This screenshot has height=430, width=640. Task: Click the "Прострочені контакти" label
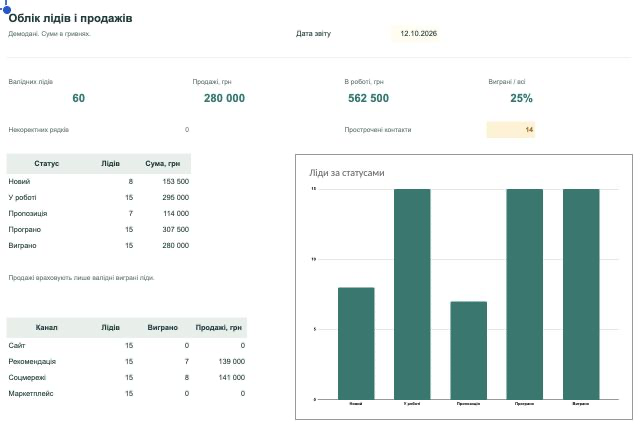coord(378,130)
